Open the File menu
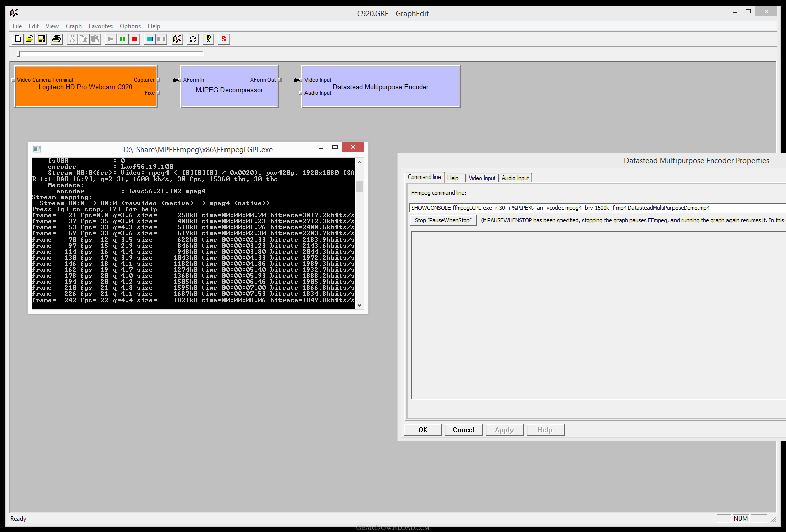Image resolution: width=786 pixels, height=532 pixels. pos(17,26)
